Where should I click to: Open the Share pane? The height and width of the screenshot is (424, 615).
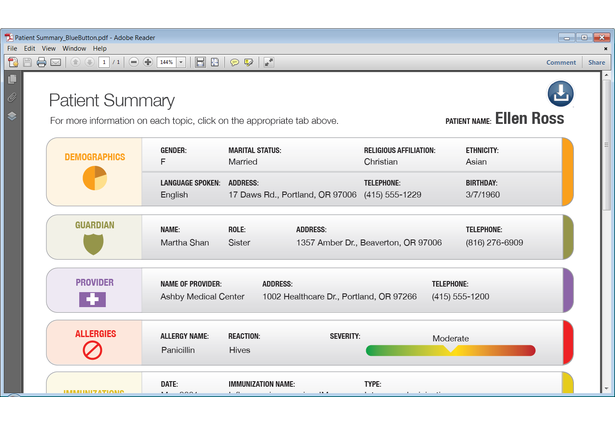click(596, 62)
